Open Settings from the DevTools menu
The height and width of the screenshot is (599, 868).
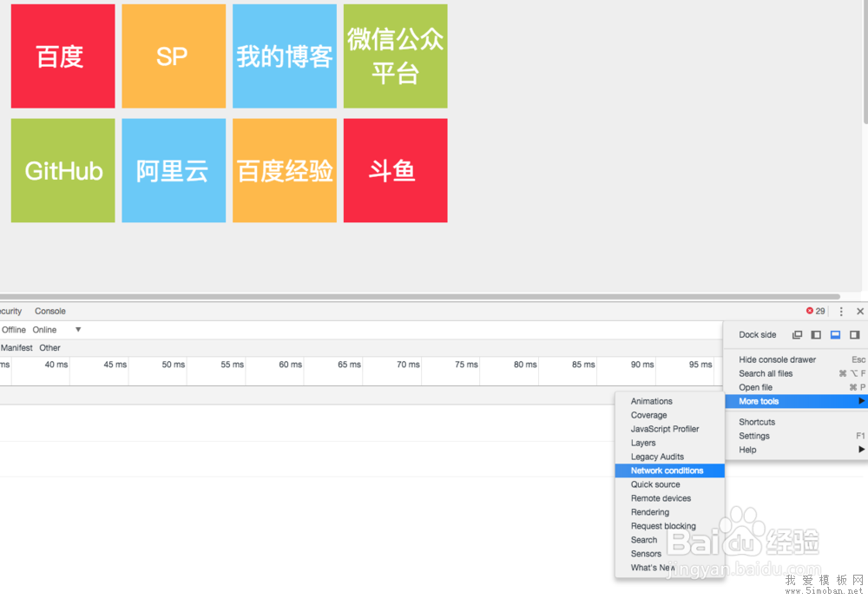[797, 436]
